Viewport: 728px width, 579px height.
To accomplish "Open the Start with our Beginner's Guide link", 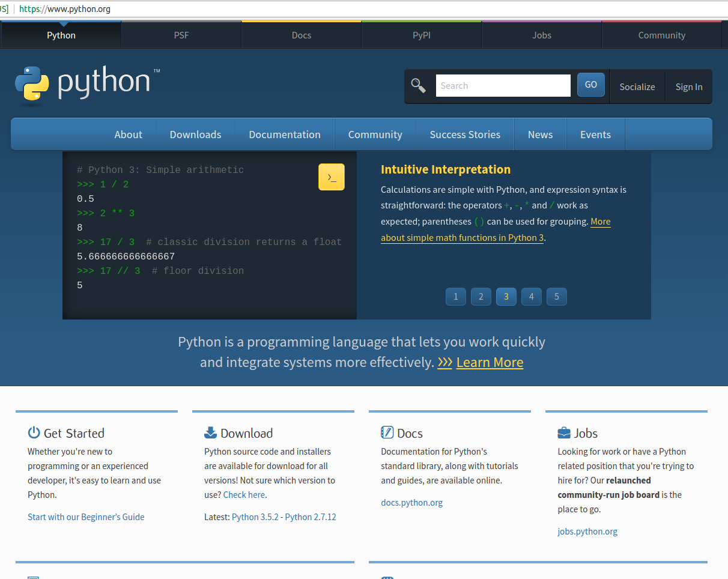I will coord(86,517).
